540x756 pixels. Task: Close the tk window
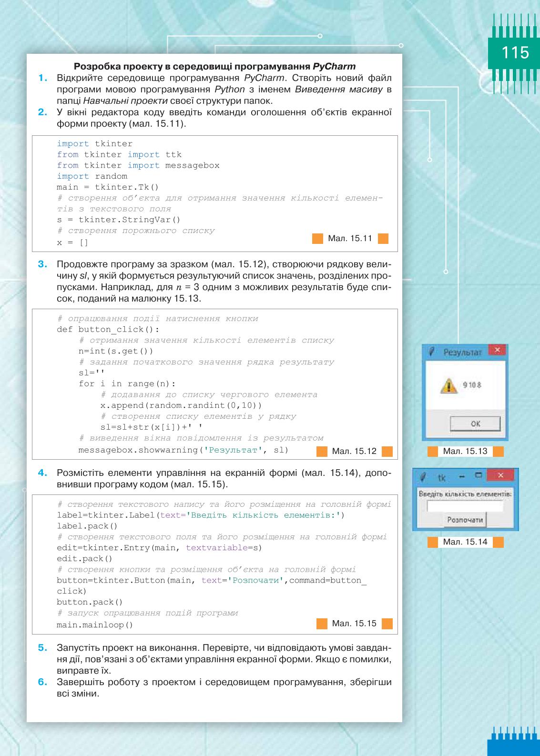point(499,475)
